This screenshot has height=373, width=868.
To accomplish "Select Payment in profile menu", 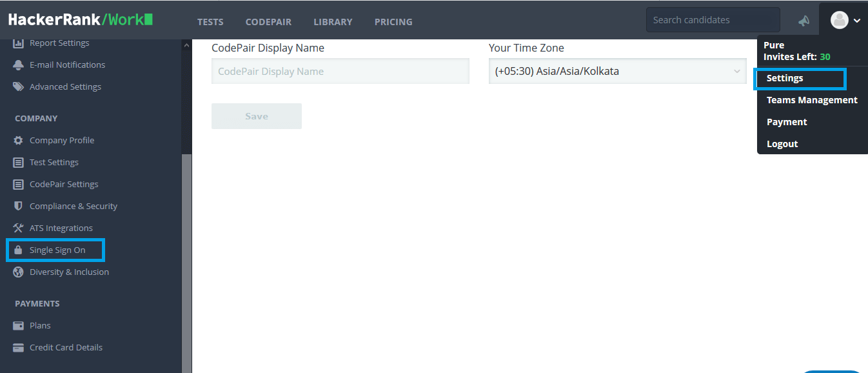I will (787, 122).
